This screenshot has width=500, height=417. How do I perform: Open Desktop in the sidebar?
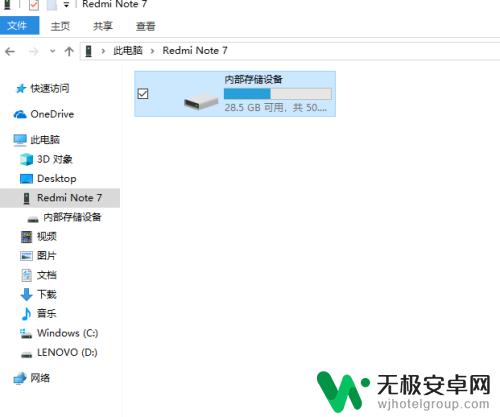click(57, 179)
